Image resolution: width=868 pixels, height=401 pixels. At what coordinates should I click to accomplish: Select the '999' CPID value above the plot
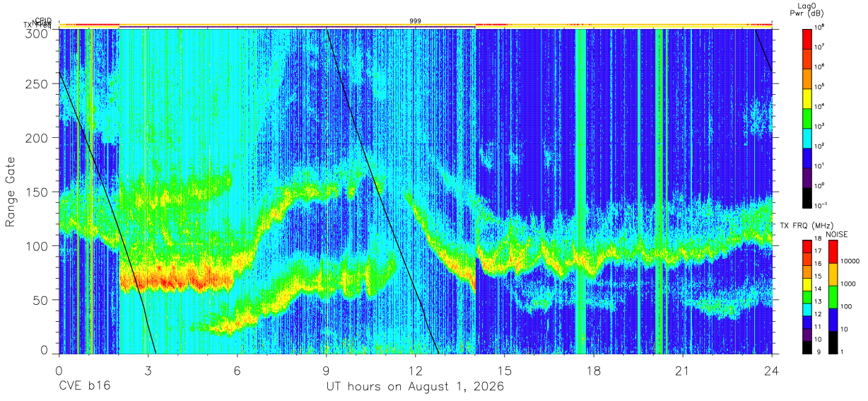click(416, 21)
